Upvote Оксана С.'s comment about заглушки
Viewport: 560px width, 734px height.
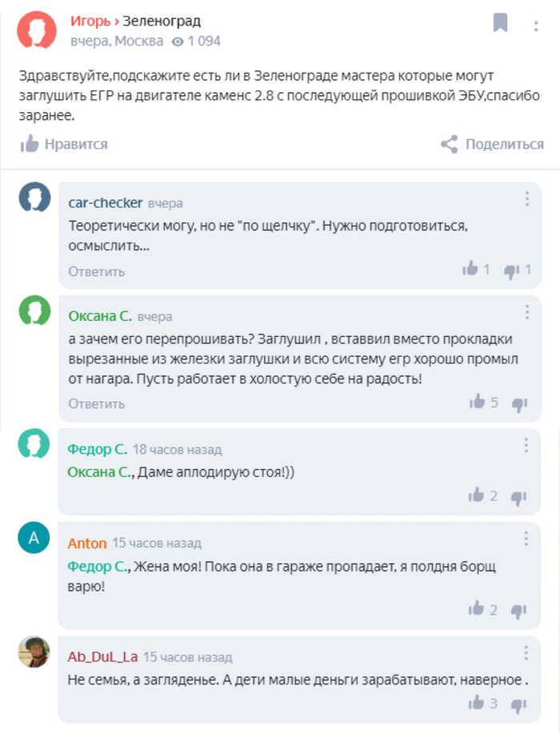point(478,402)
